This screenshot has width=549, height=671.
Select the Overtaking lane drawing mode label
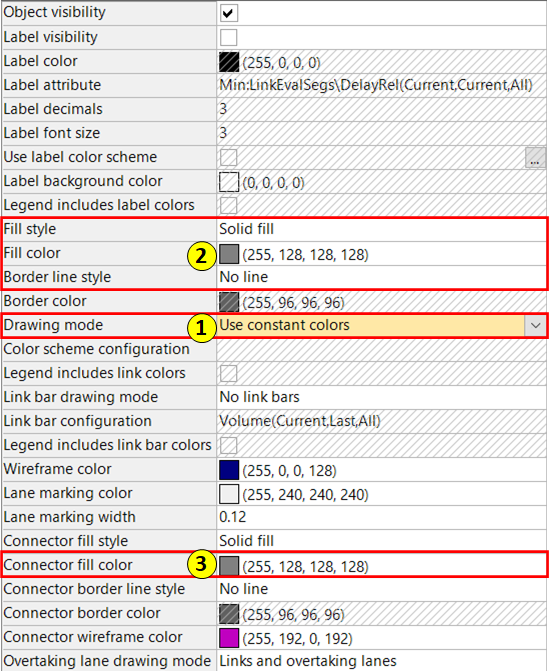point(107,661)
